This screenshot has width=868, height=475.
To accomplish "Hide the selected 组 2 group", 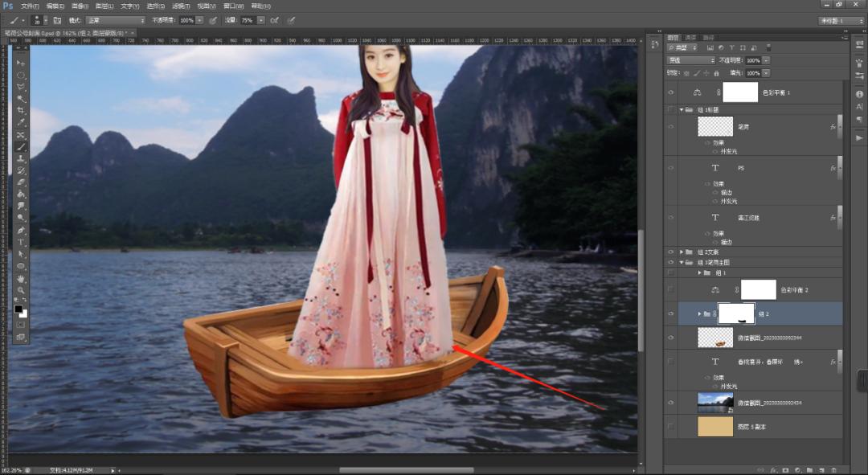I will (671, 314).
